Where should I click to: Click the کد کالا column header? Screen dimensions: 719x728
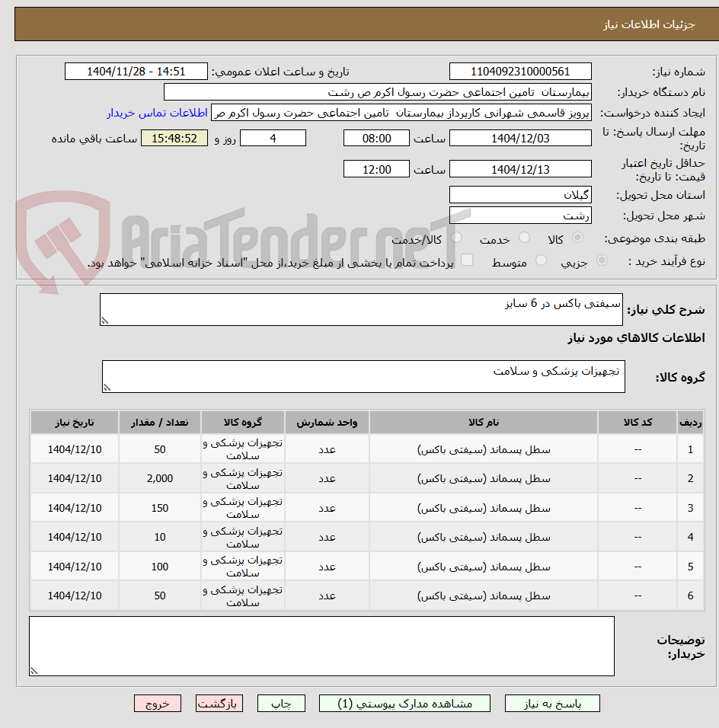pyautogui.click(x=638, y=422)
